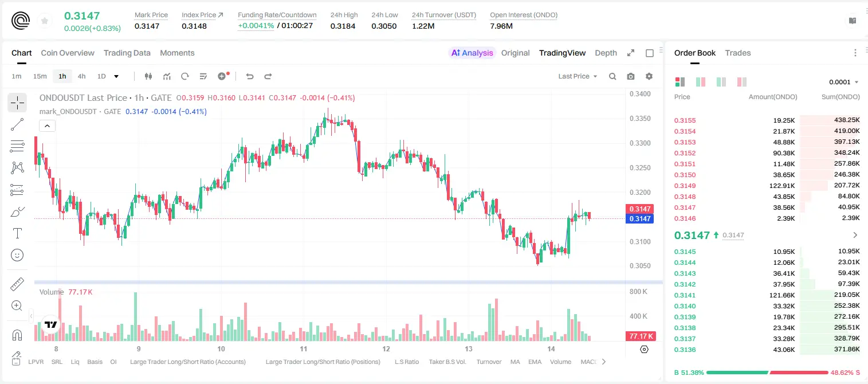Open the candlestick chart type icon

point(148,76)
